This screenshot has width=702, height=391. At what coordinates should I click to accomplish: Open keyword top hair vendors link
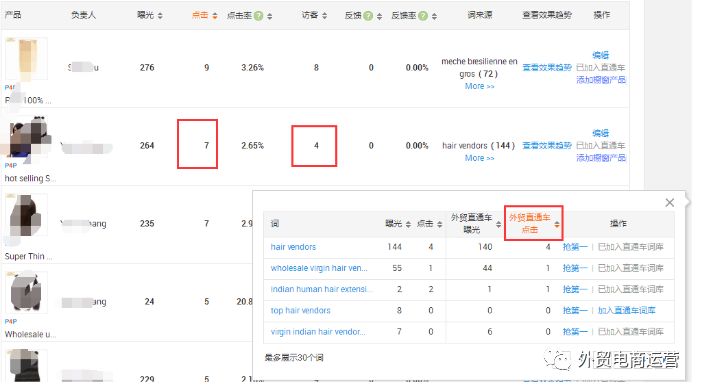[x=300, y=310]
